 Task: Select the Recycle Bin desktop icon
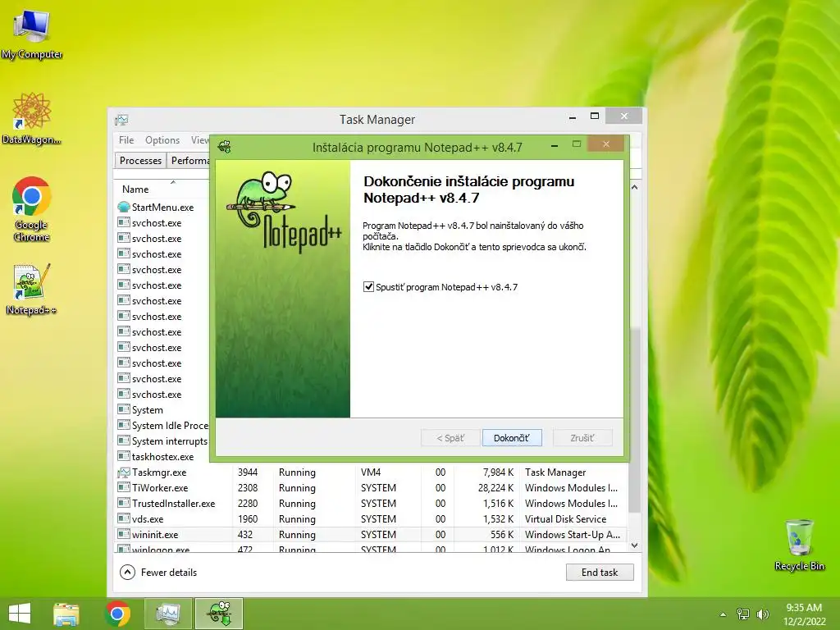(799, 545)
